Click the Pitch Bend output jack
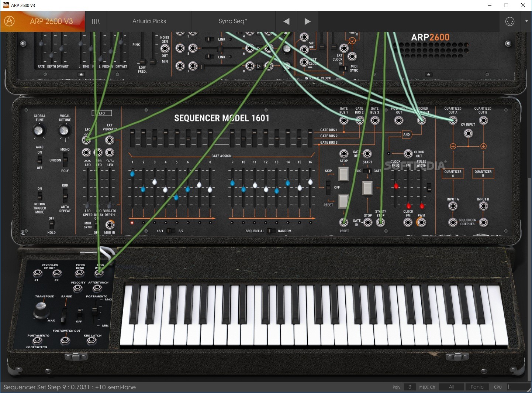This screenshot has width=532, height=393. (x=79, y=273)
